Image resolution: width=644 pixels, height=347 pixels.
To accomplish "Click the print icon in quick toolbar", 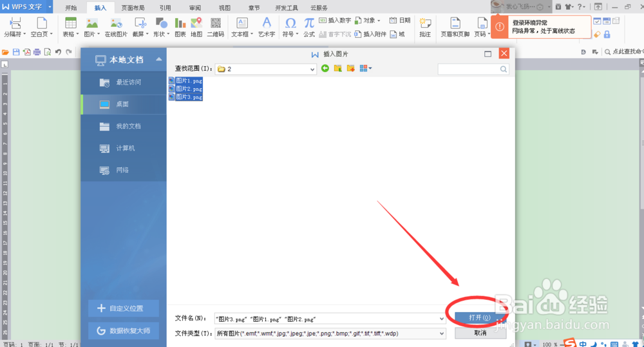I will click(x=37, y=52).
